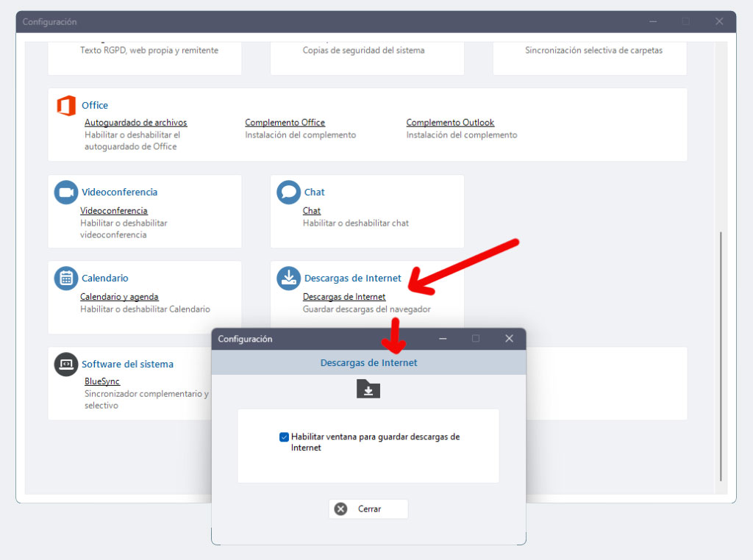Screen dimensions: 753x560
Task: Click 'Texto RGPD, web propia y remitente' text
Action: (149, 51)
